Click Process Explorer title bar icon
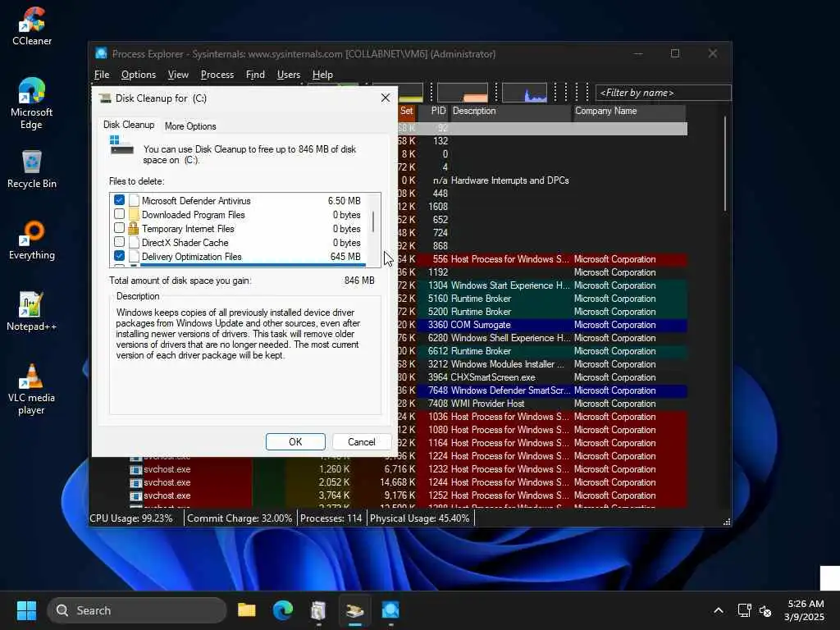840x630 pixels. [101, 53]
